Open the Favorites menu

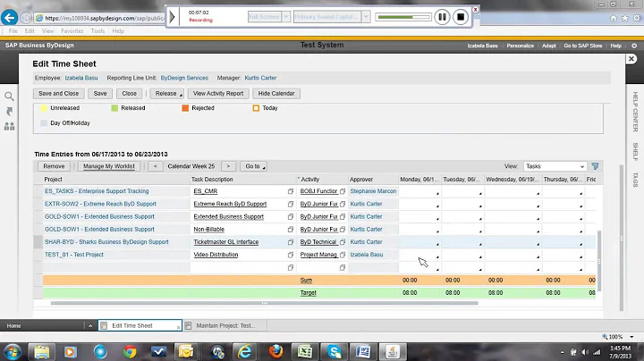click(x=72, y=30)
